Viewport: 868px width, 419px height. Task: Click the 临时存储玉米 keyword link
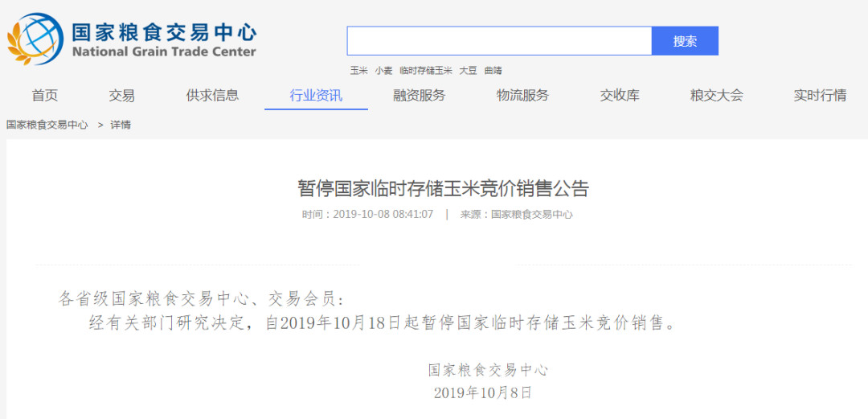click(426, 71)
